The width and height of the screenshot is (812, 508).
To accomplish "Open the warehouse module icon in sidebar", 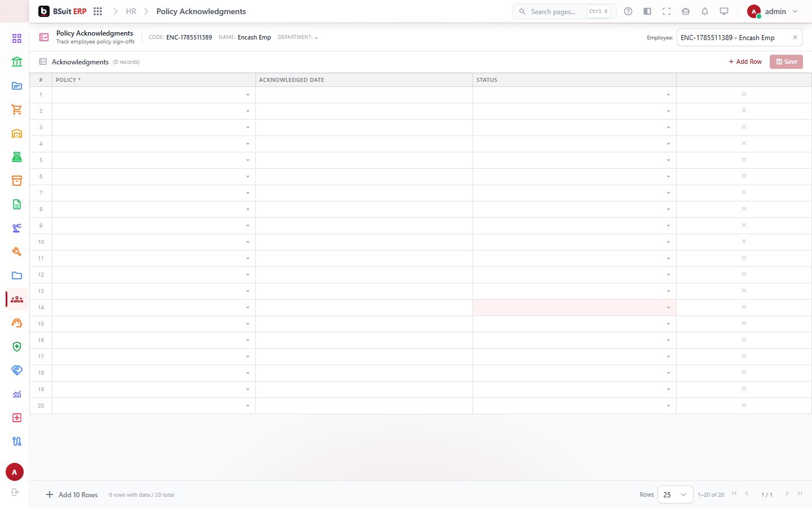I will [17, 133].
